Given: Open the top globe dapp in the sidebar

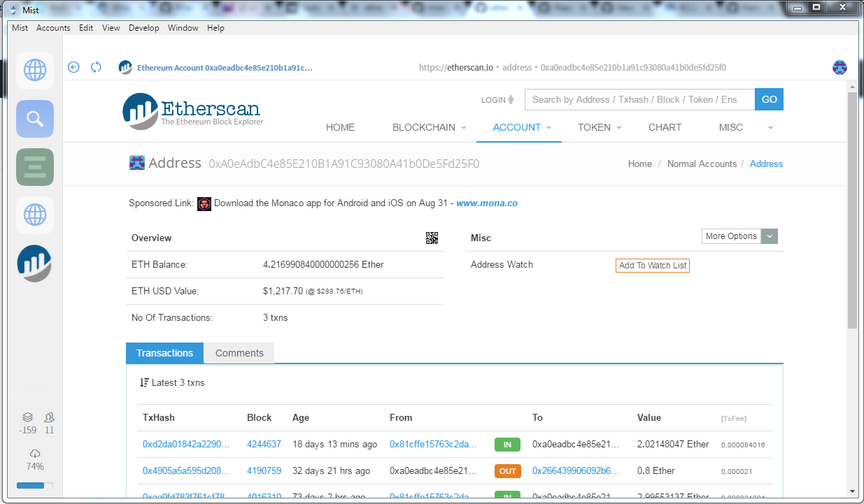Looking at the screenshot, I should click(x=35, y=70).
